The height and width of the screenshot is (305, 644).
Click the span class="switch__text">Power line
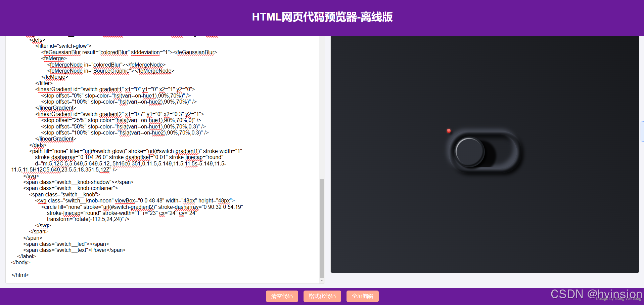point(75,250)
